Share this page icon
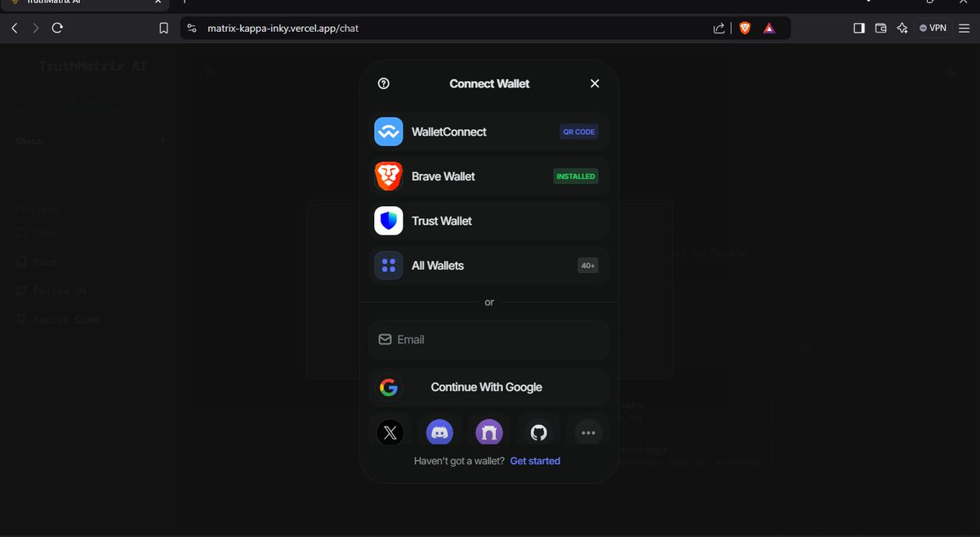The width and height of the screenshot is (980, 537). click(x=719, y=28)
